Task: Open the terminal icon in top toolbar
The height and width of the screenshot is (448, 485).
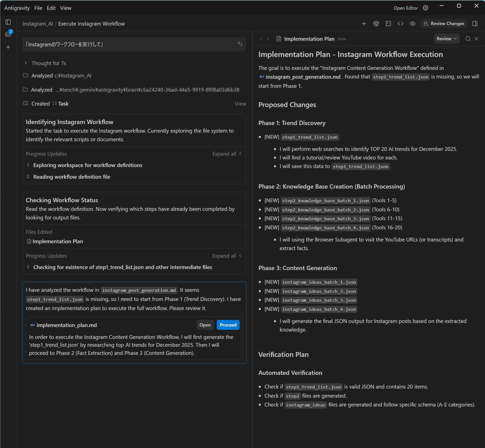Action: (x=388, y=24)
